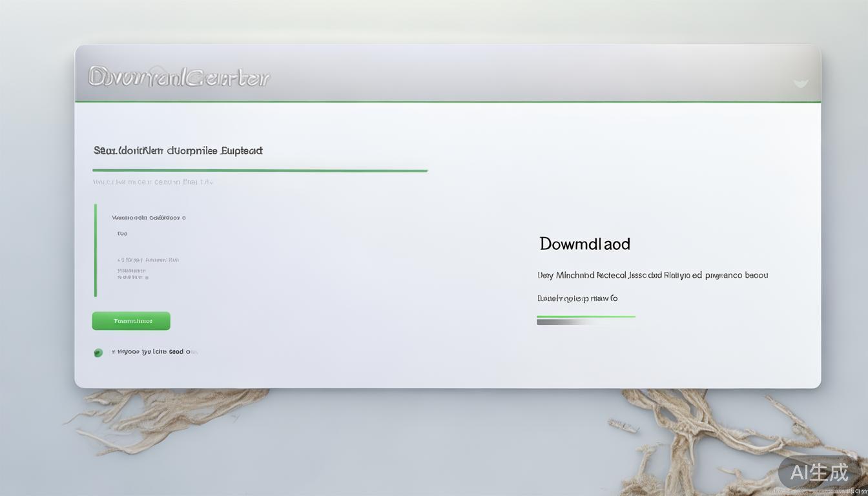This screenshot has width=868, height=496.
Task: Click the green vertical bar beside the list
Action: (x=96, y=251)
